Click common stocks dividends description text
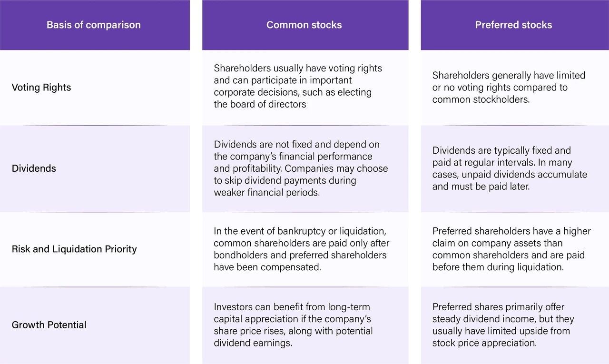Image resolution: width=609 pixels, height=364 pixels. (301, 168)
